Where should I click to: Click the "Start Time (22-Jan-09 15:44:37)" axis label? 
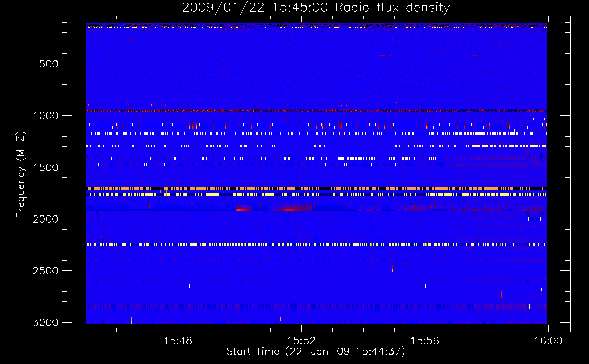[316, 352]
